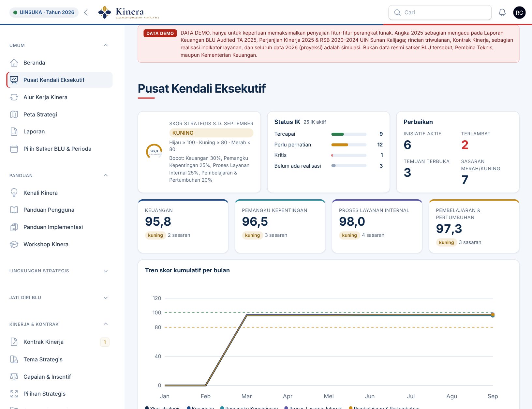Viewport: 532px width, 409px height.
Task: Expand the JATI DIRI BLU section
Action: tap(106, 298)
